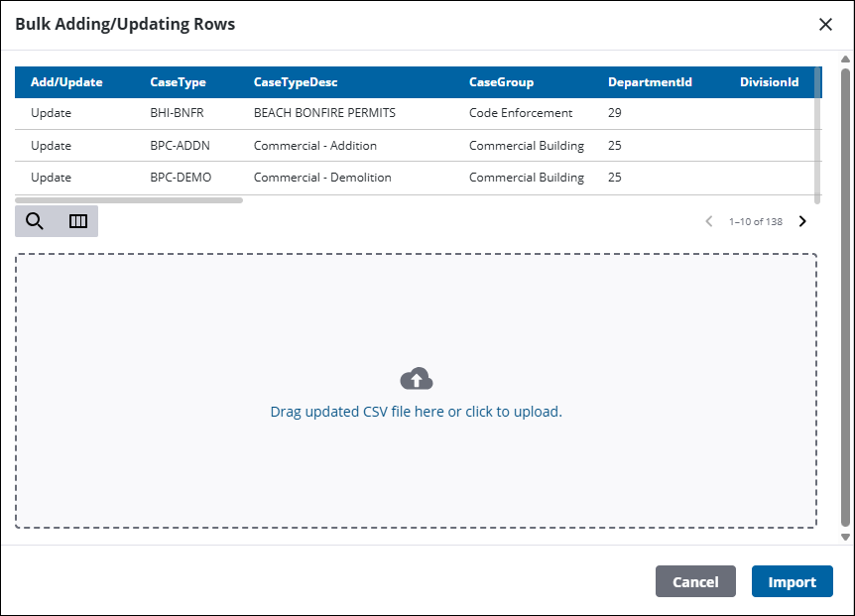Sort by the CaseTypeDesc column header
Viewport: 855px width, 616px height.
coord(296,82)
